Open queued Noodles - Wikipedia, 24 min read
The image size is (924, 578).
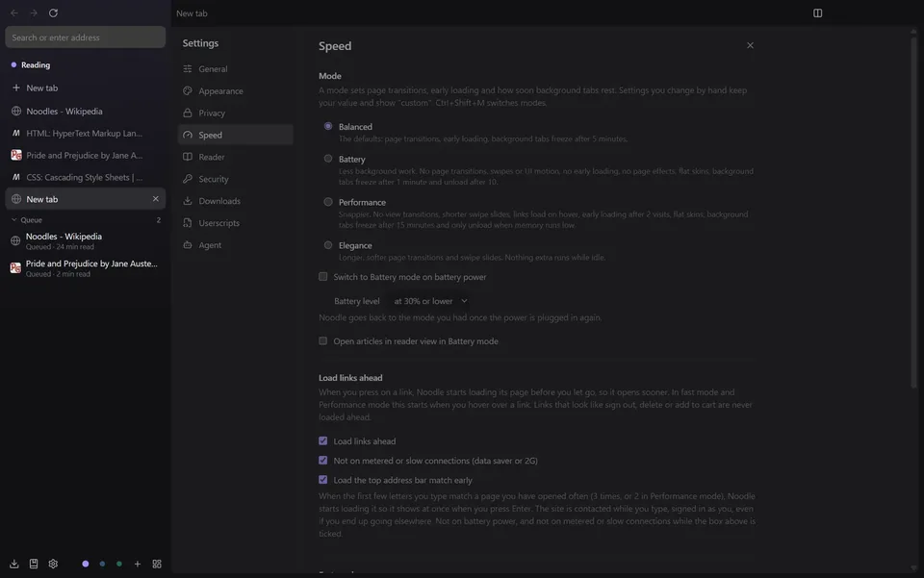pos(86,240)
